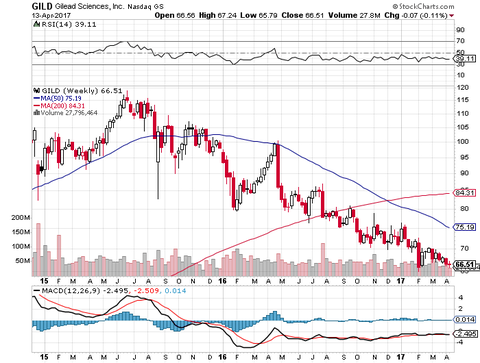Image resolution: width=480 pixels, height=363 pixels.
Task: Click the red -2.509 signal value
Action: [x=147, y=291]
